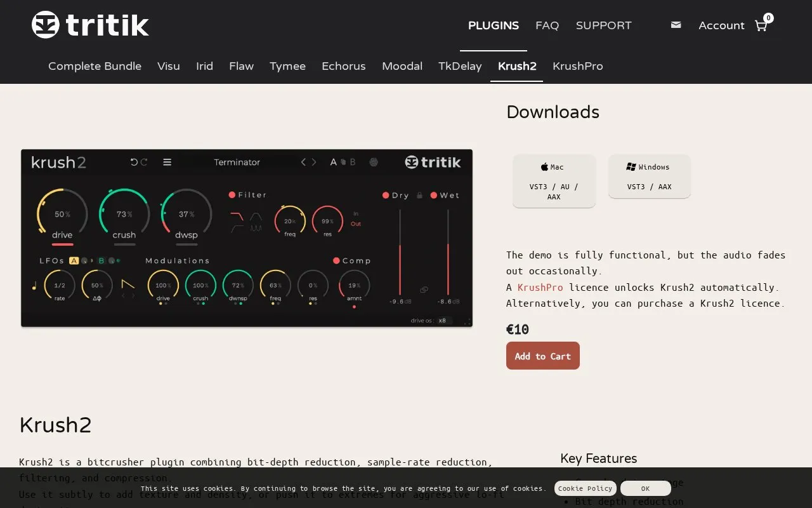Follow the red KrushPro link in description
The image size is (812, 508).
[540, 287]
